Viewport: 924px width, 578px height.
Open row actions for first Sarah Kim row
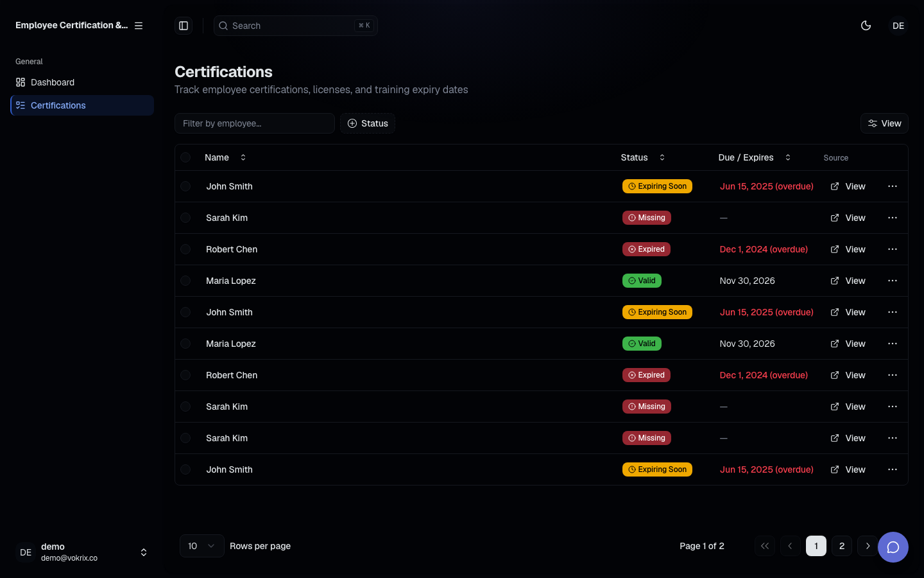click(x=893, y=218)
